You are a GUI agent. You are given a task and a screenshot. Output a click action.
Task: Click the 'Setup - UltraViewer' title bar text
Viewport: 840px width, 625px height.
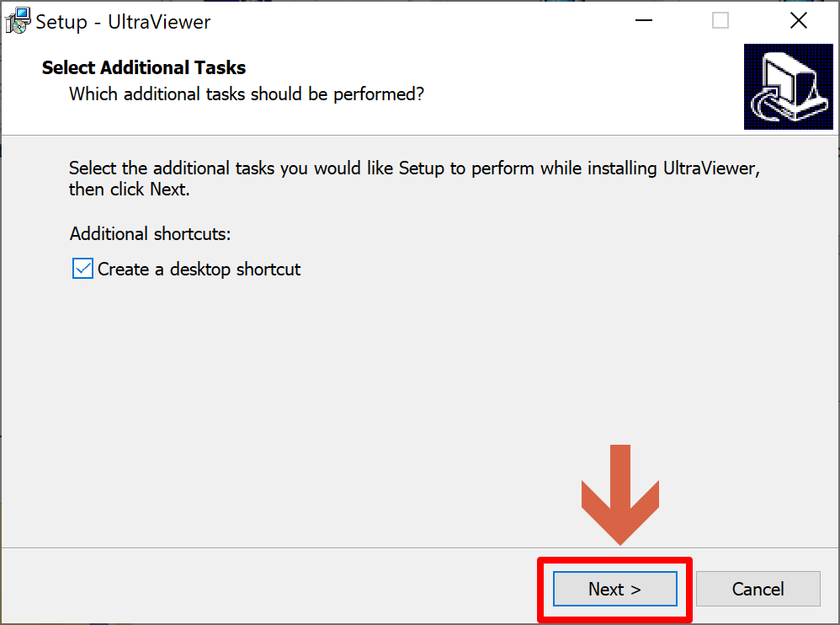123,22
